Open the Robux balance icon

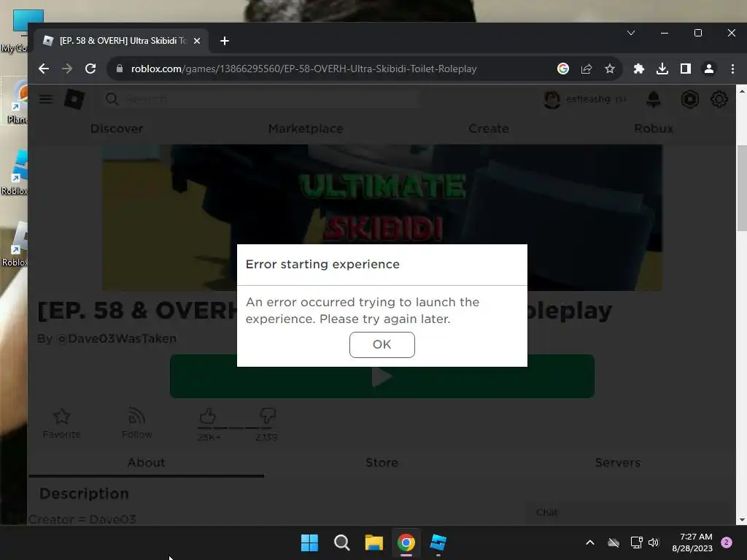click(x=690, y=99)
